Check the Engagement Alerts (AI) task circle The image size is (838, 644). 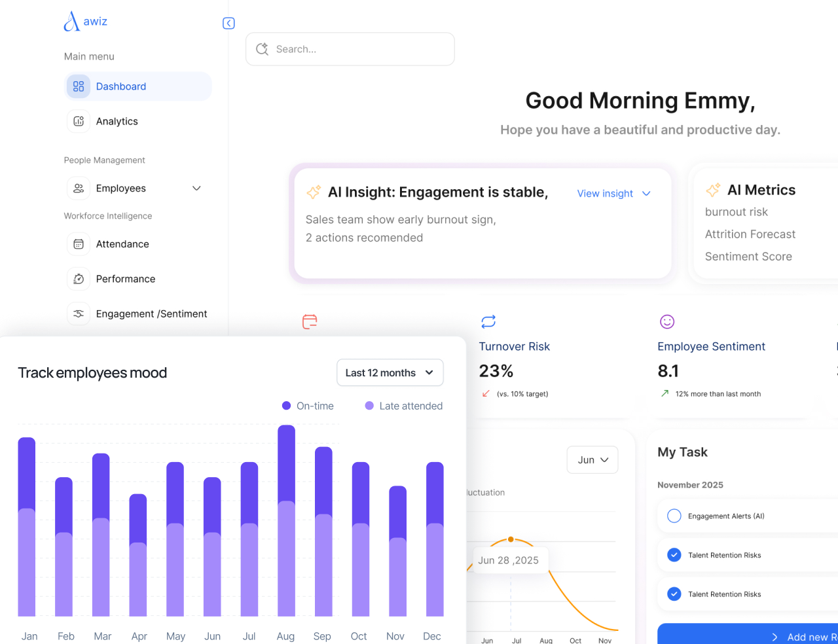click(x=674, y=516)
